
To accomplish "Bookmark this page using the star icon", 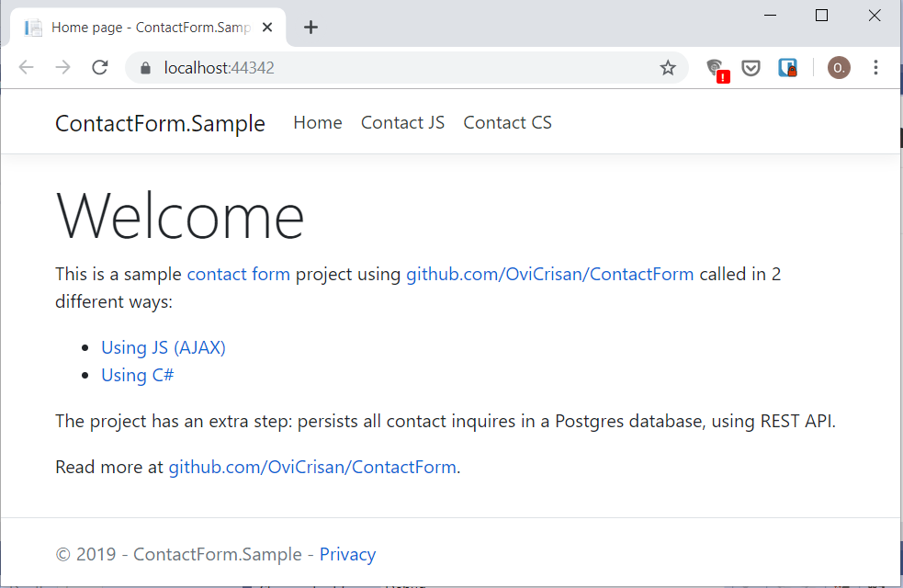I will (x=668, y=67).
